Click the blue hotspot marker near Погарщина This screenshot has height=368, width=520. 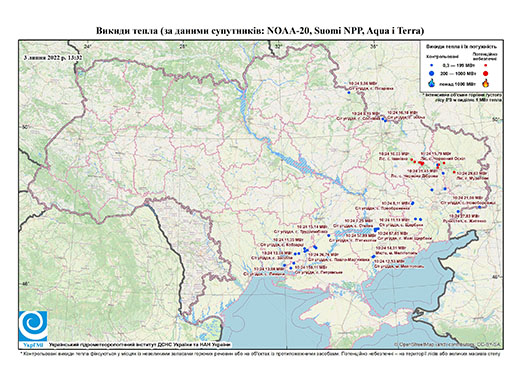pos(349,92)
